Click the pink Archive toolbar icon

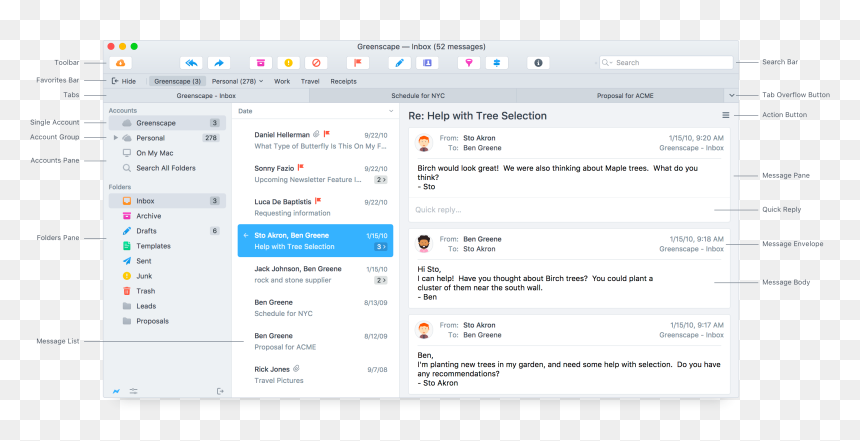(x=261, y=63)
